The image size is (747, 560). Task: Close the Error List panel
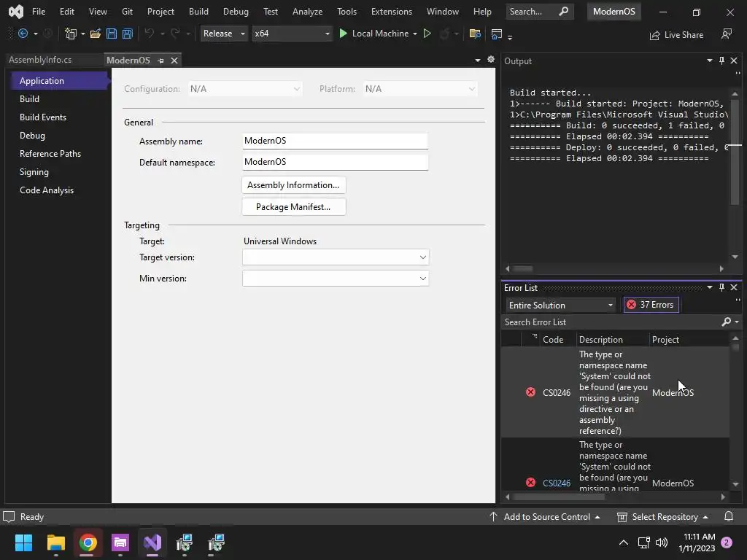tap(734, 287)
